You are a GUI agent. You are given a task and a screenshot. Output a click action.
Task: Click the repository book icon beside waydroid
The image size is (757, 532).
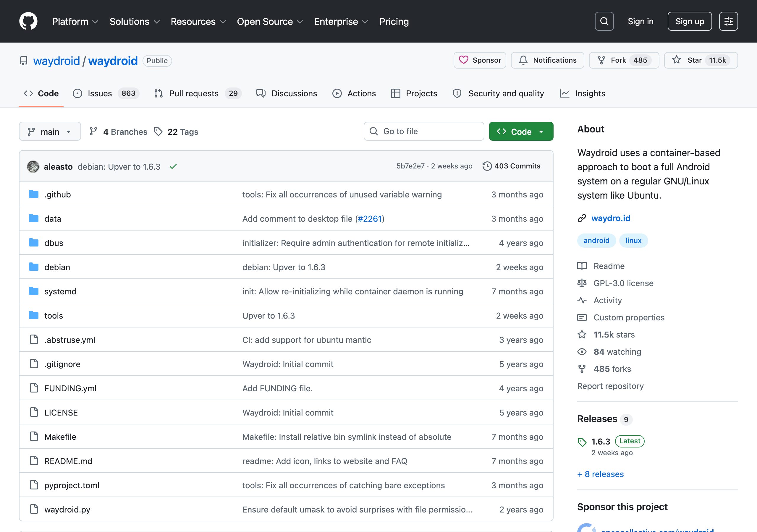click(24, 61)
